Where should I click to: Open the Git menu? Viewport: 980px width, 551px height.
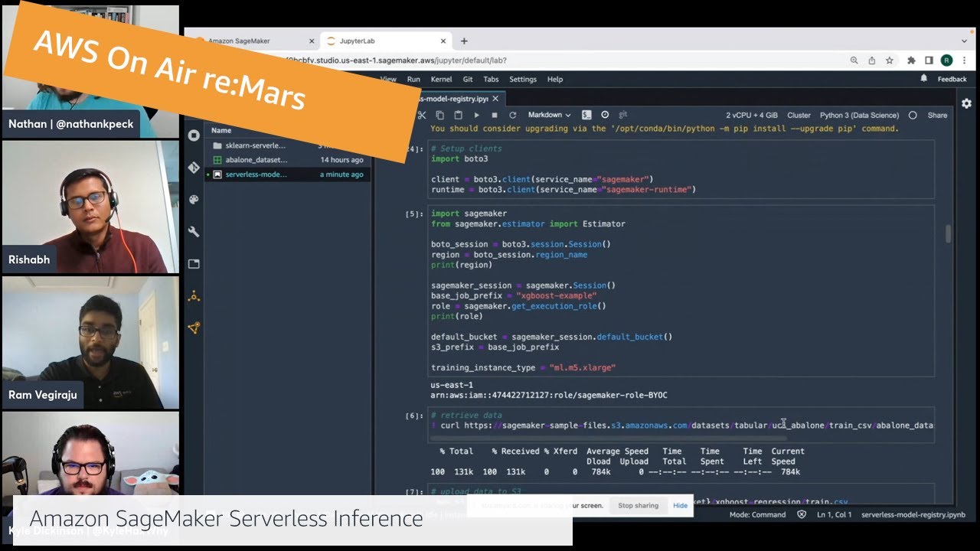[x=468, y=79]
